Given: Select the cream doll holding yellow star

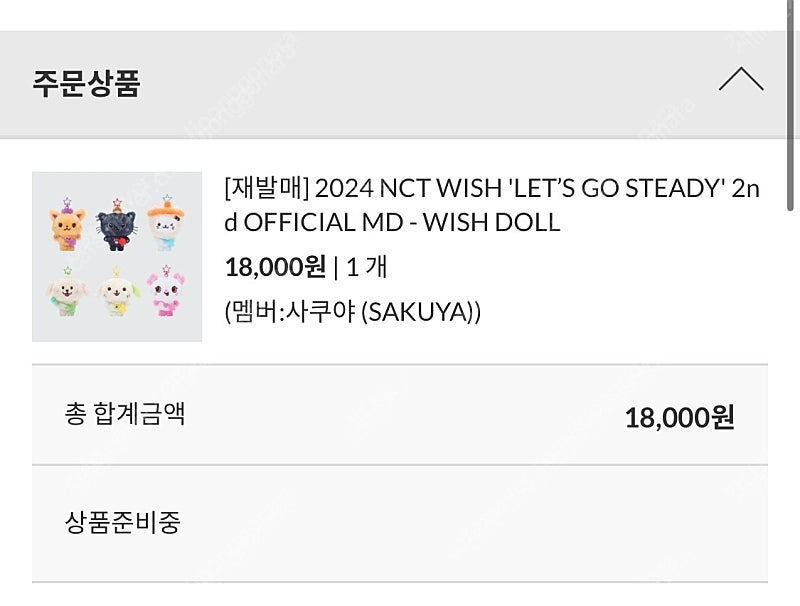Looking at the screenshot, I should (118, 292).
